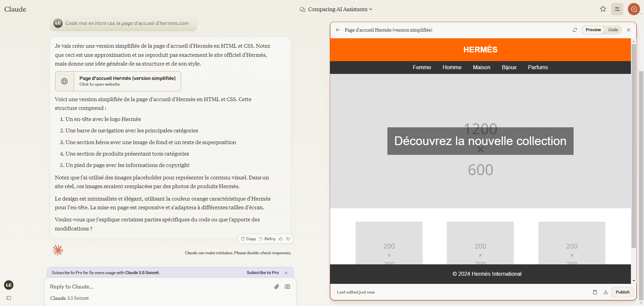This screenshot has width=644, height=306.
Task: Click the middle 200x200 product placeholder
Action: [x=480, y=243]
